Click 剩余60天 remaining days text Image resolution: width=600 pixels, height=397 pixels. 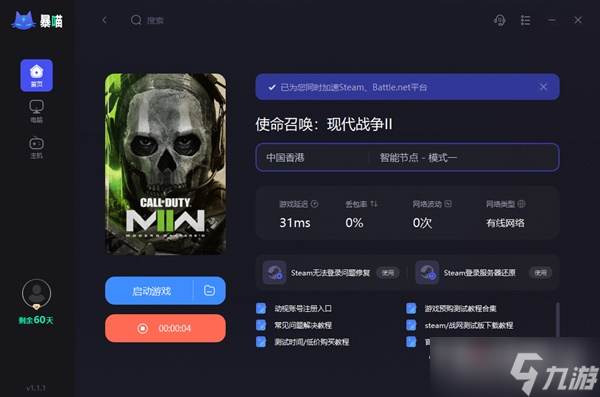[36, 320]
